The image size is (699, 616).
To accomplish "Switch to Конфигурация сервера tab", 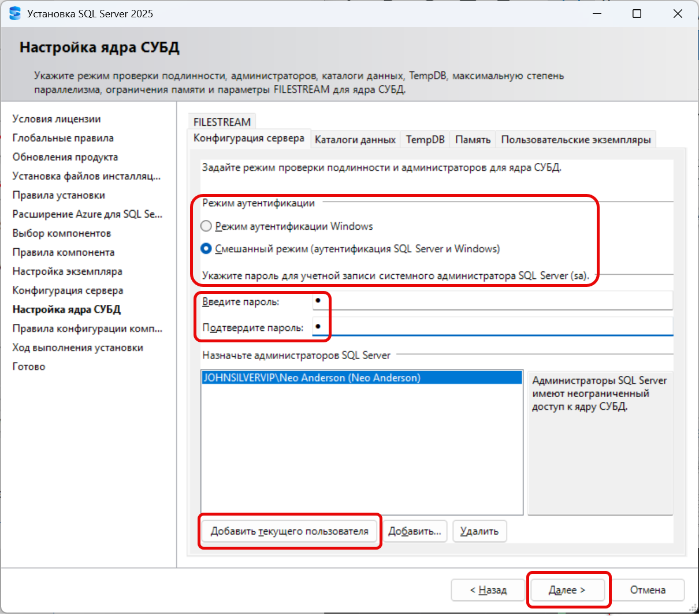I will point(249,139).
